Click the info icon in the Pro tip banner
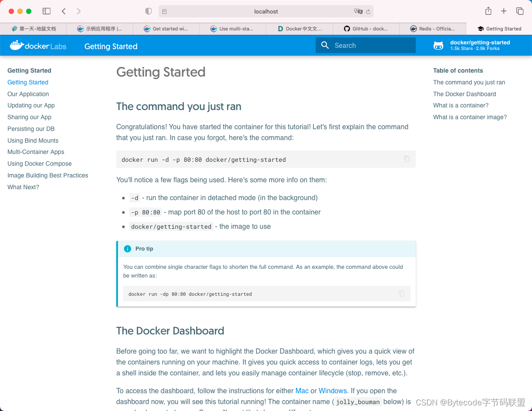532x411 pixels. (x=128, y=248)
